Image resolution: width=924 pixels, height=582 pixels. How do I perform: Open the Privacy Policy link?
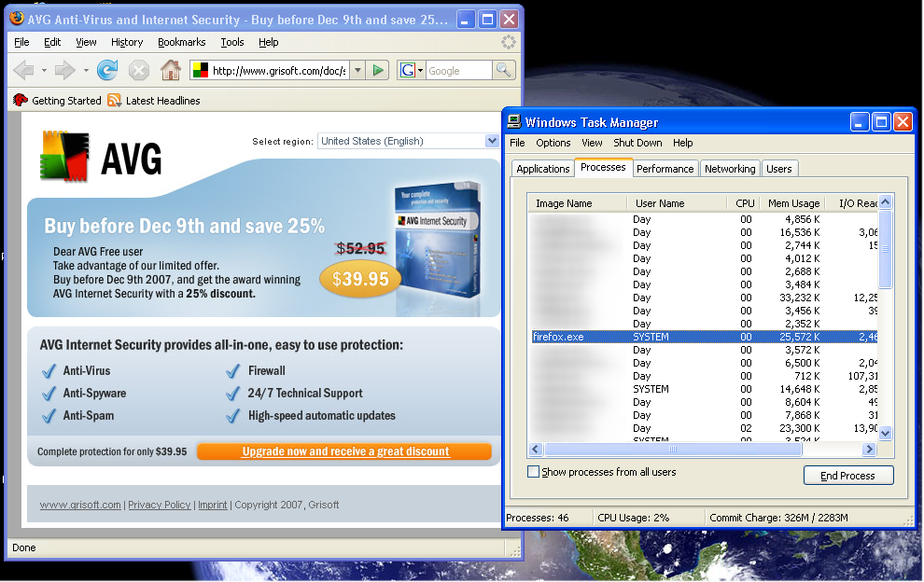pos(159,505)
